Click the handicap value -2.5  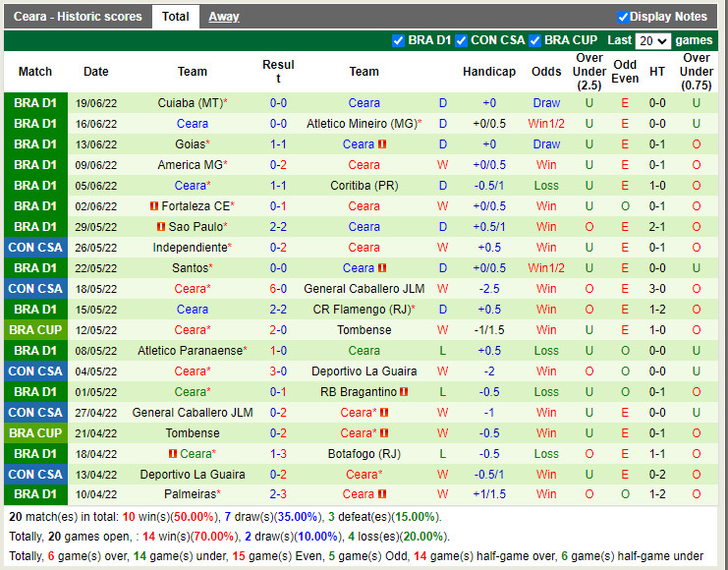click(x=489, y=289)
